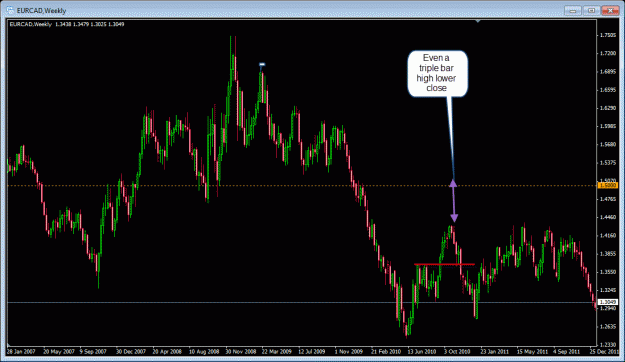625x362 pixels.
Task: Click the chart shift triangle marker at the top
Action: pyautogui.click(x=478, y=21)
